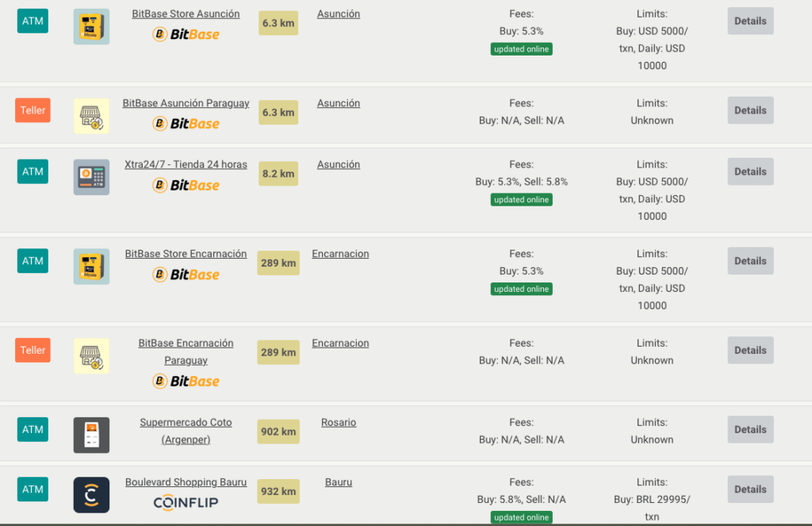Click BitBase Store Asunción ATM machine icon
Screen dimensions: 812x526
point(91,27)
